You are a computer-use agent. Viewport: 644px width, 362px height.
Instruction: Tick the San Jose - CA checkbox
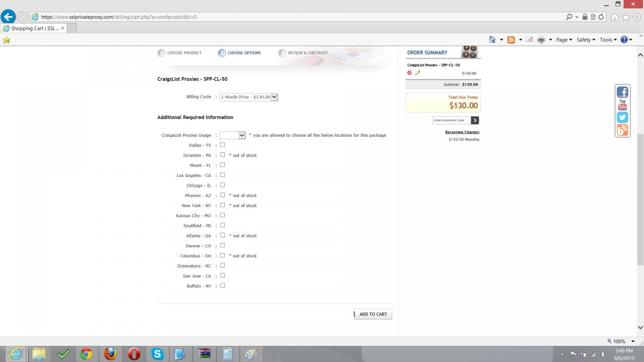coord(223,276)
